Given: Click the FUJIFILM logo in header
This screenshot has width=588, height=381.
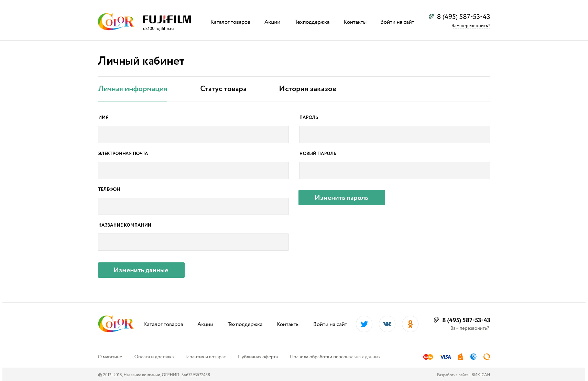Looking at the screenshot, I should click(167, 20).
